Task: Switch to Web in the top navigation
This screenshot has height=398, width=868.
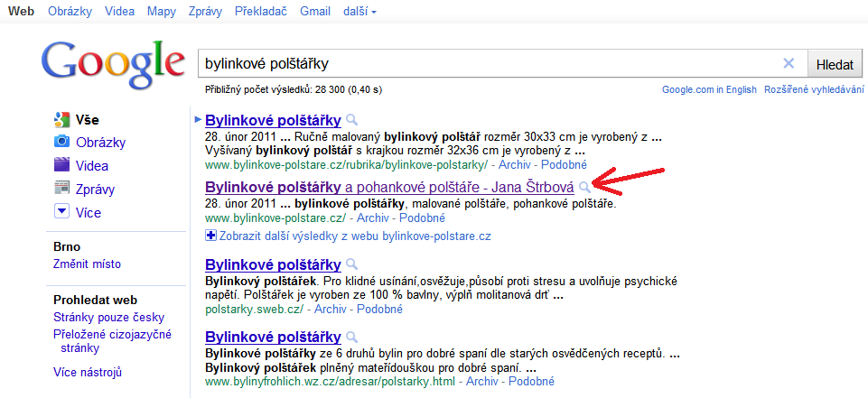Action: point(22,11)
